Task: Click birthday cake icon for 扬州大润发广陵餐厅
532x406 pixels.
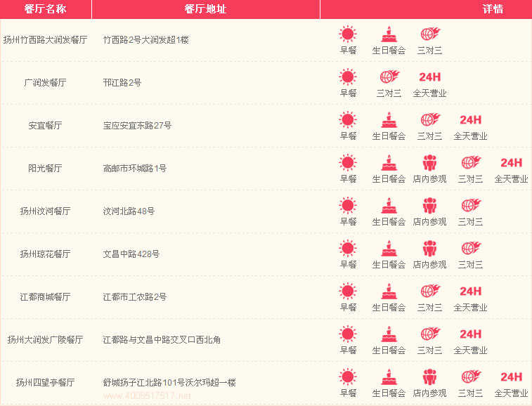Action: coord(389,334)
